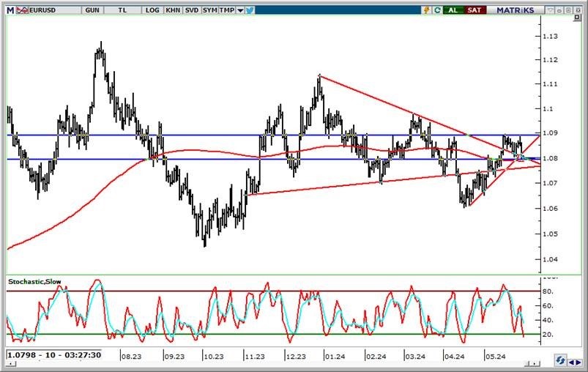Click the 08.23 date axis label
Viewport: 588px width, 372px height.
(x=132, y=357)
